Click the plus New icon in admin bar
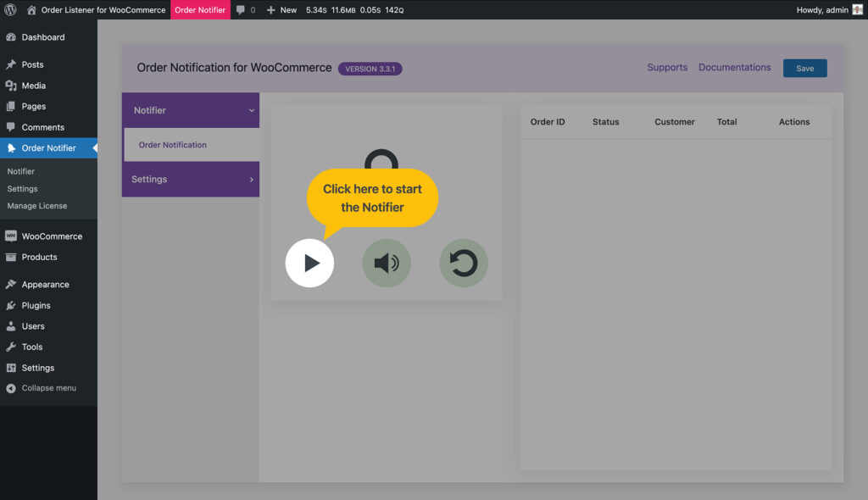This screenshot has width=868, height=500. tap(270, 10)
